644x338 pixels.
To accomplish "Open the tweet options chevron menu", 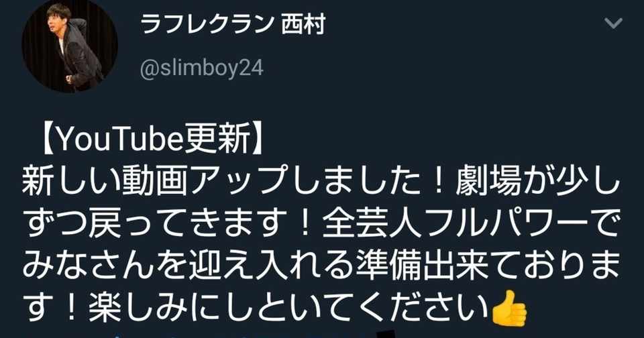I will (x=614, y=24).
